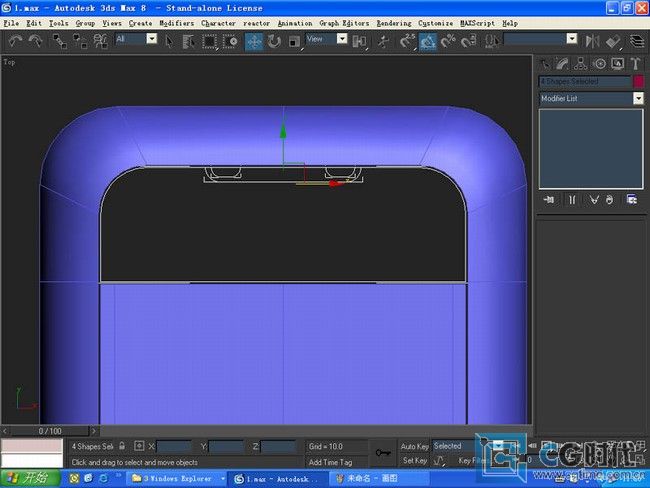Click Remove Modifier from Stack icon
The image size is (650, 488).
coord(609,200)
